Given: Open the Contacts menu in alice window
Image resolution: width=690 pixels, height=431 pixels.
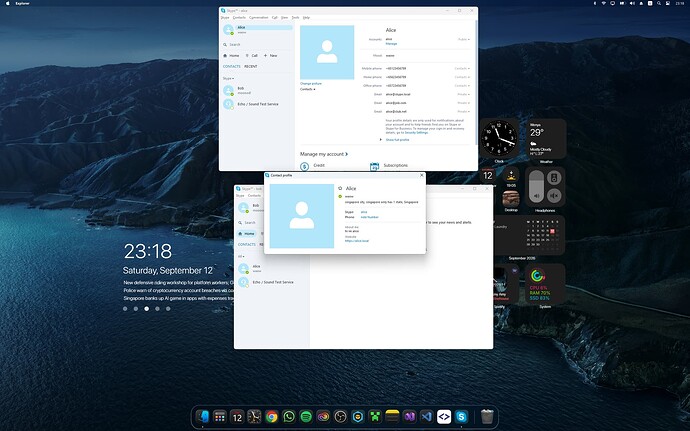Looking at the screenshot, I should tap(239, 18).
